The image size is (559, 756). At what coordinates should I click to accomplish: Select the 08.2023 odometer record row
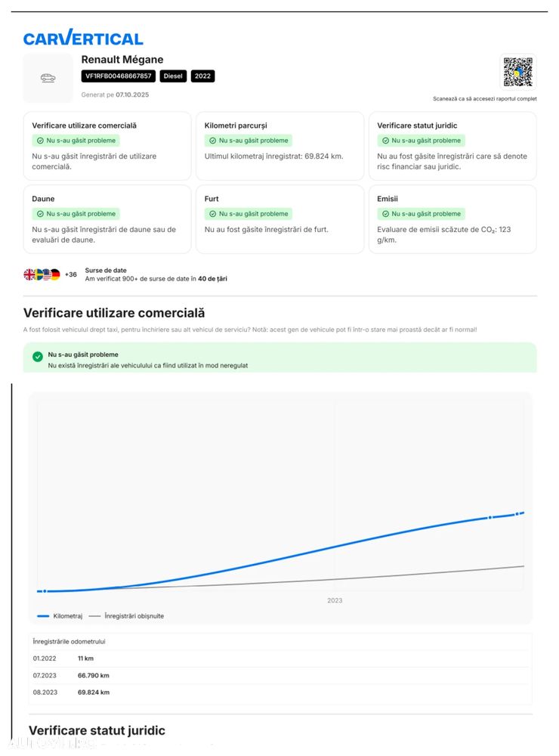click(x=279, y=692)
